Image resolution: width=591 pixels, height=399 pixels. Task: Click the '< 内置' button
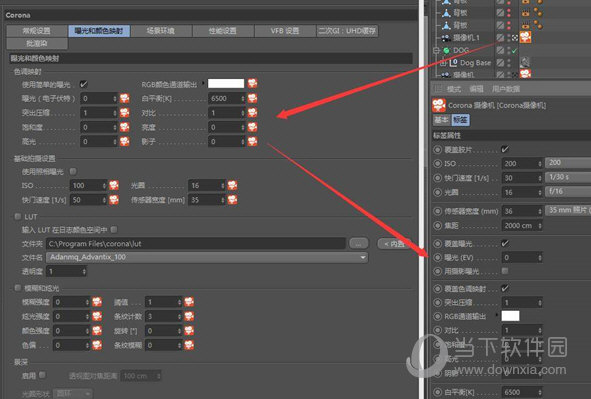point(393,244)
